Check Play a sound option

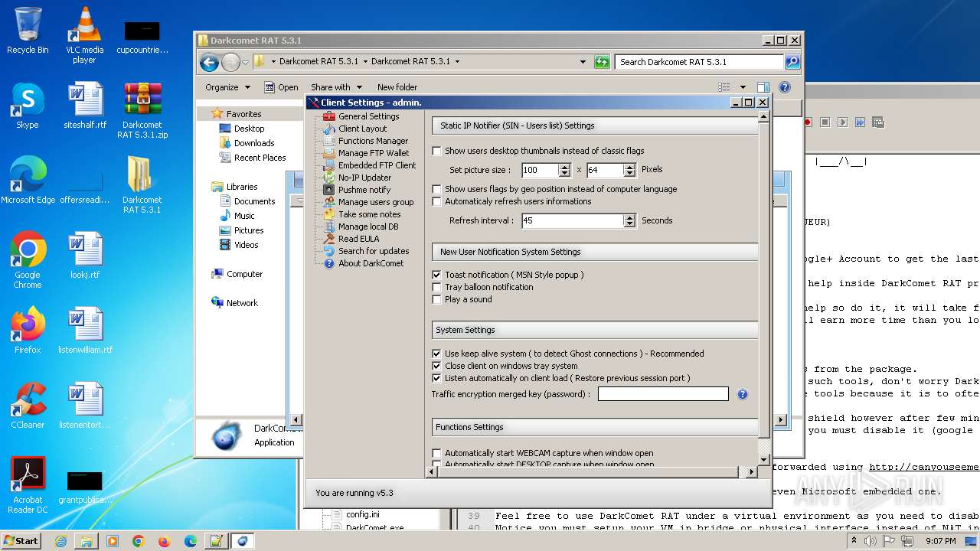point(437,299)
